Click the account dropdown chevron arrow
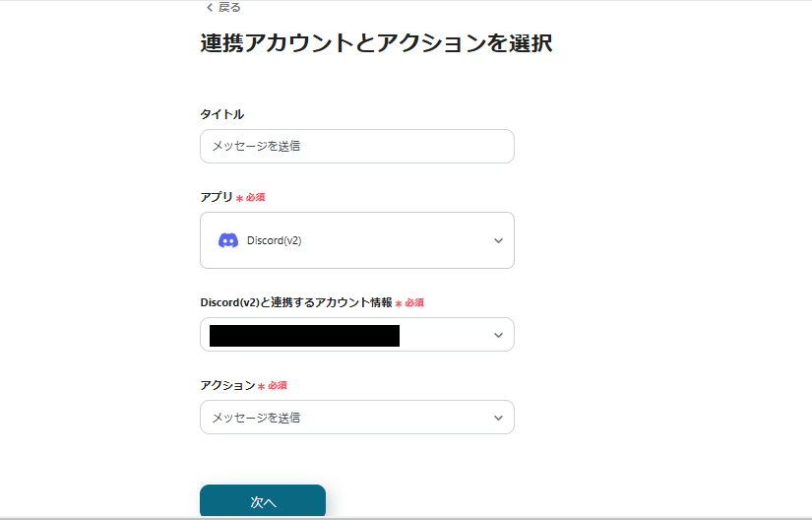Image resolution: width=812 pixels, height=520 pixels. pos(498,335)
